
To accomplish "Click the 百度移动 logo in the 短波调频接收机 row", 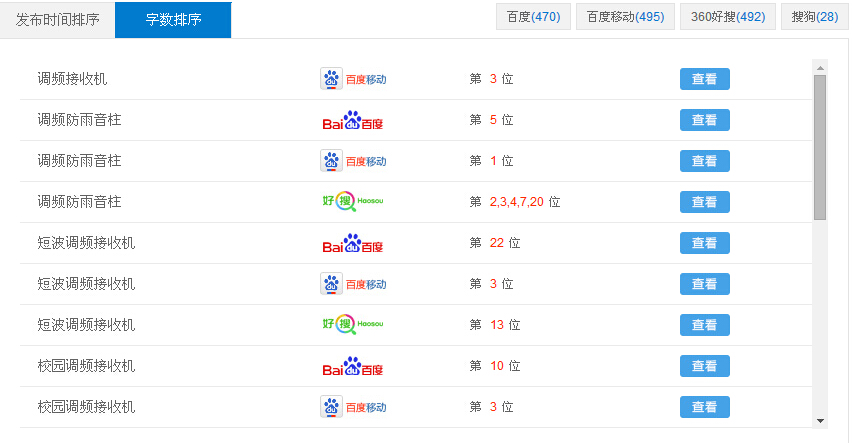I will 353,284.
